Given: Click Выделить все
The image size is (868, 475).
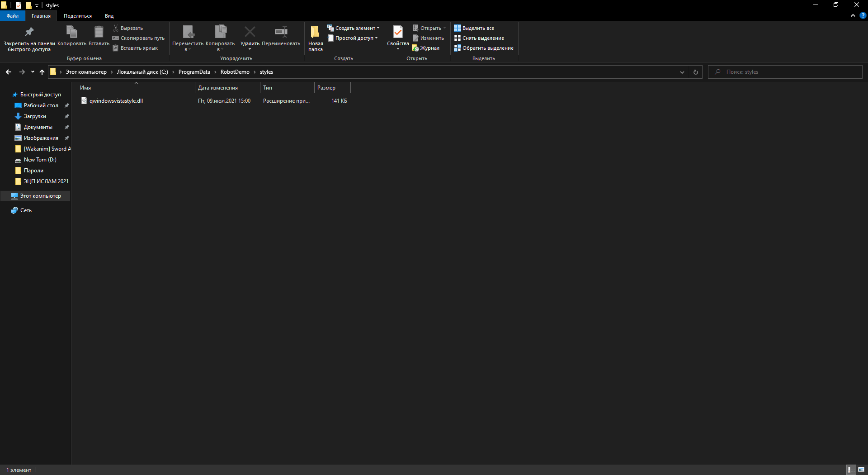Looking at the screenshot, I should pos(474,28).
